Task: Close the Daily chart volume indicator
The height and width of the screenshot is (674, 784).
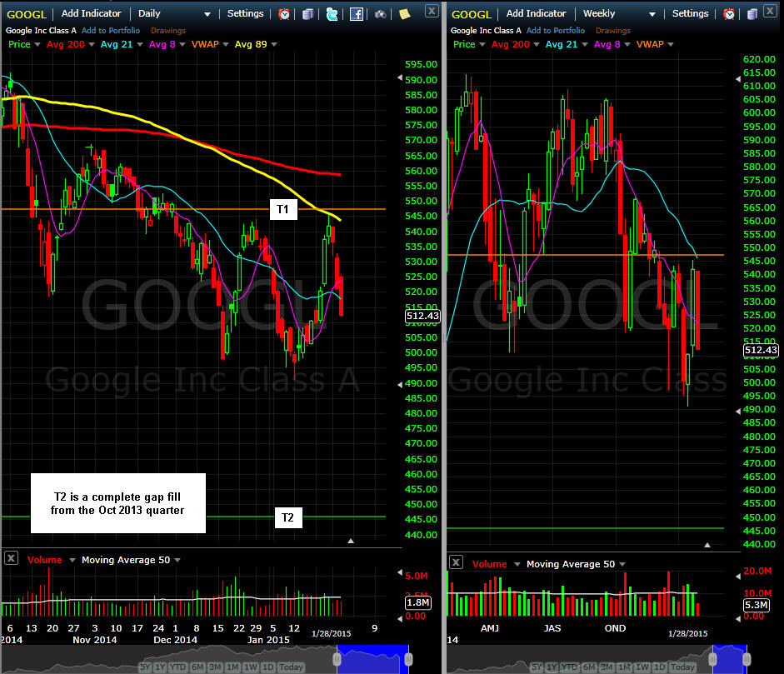Action: tap(11, 558)
